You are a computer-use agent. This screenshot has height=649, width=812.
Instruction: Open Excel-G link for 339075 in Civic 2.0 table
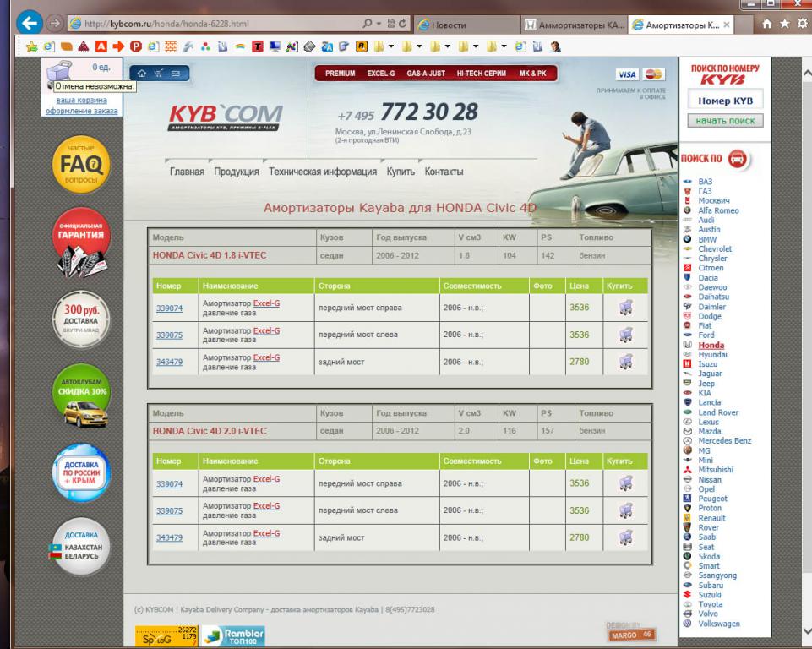[266, 506]
